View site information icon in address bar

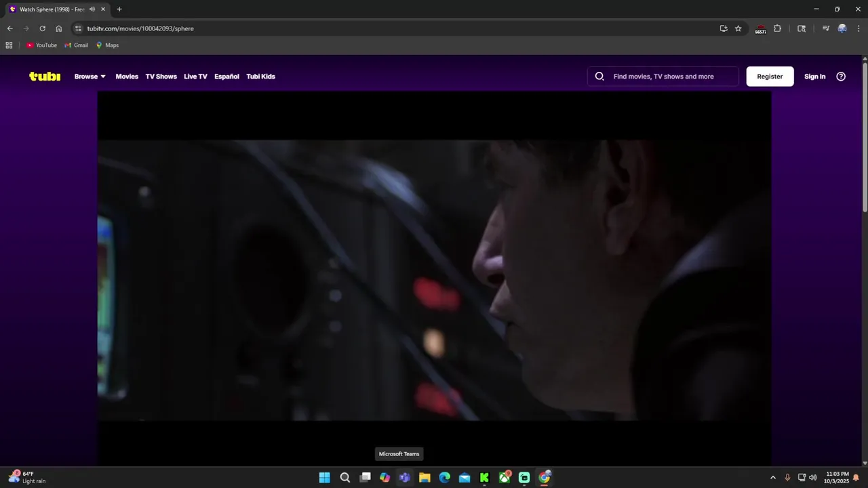pyautogui.click(x=78, y=28)
